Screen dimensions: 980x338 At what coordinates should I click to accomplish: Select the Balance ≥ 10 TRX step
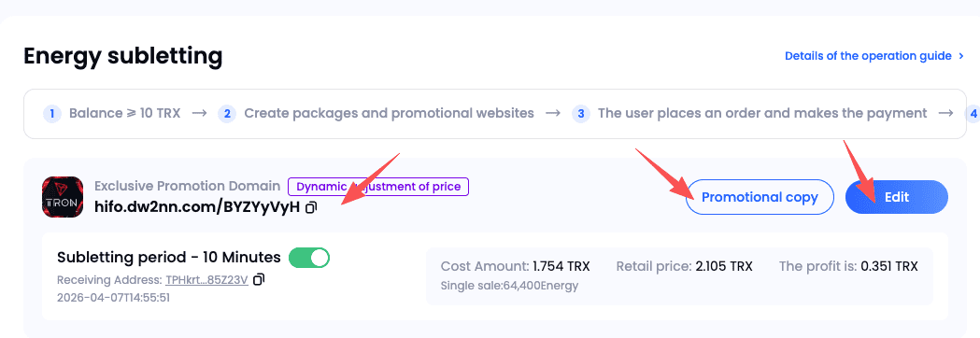(124, 114)
